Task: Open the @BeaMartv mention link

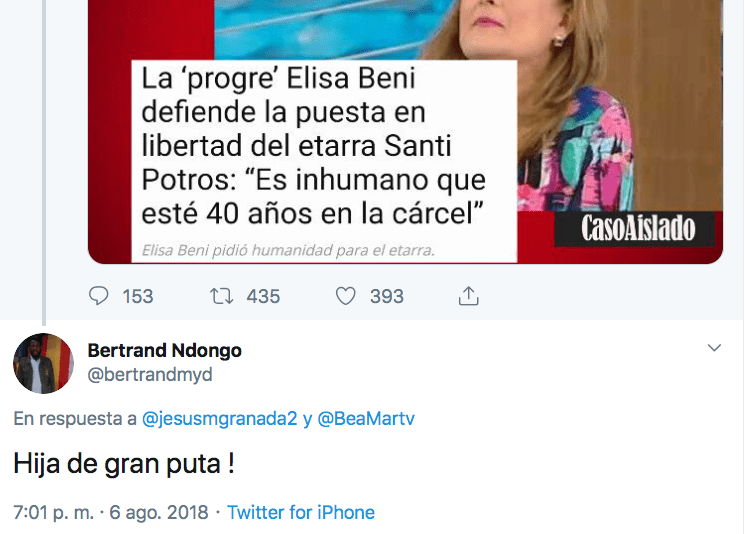Action: (x=366, y=419)
